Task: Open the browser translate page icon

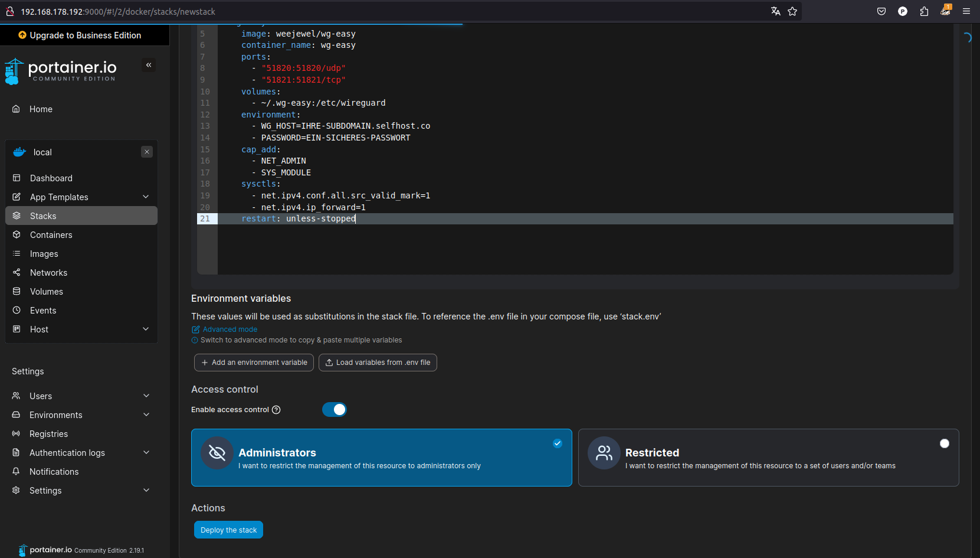Action: click(775, 11)
